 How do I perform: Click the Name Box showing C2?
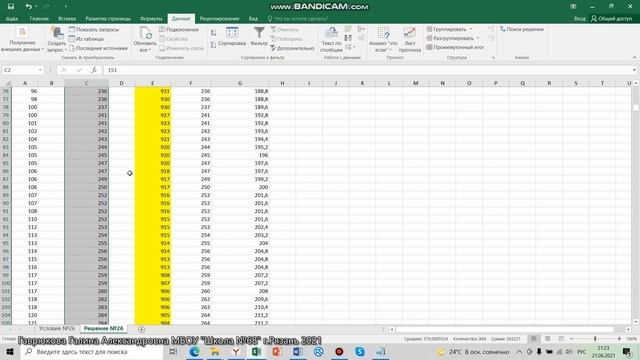click(20, 70)
